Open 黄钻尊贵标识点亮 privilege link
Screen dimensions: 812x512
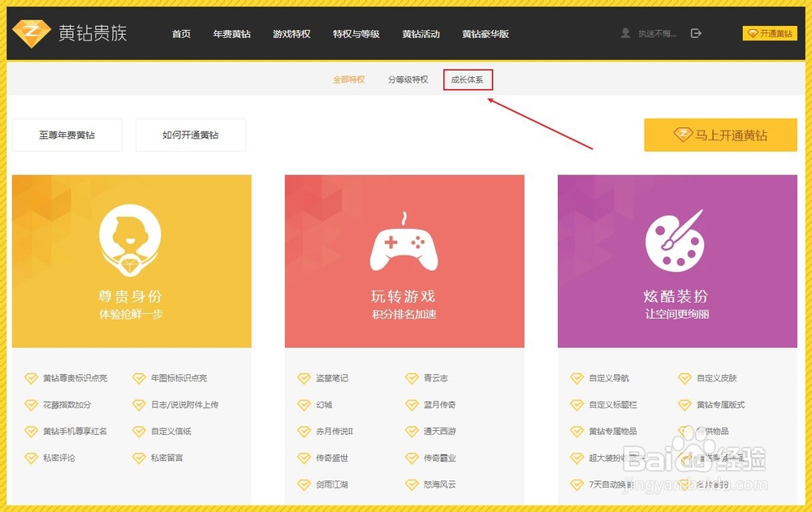pos(75,378)
